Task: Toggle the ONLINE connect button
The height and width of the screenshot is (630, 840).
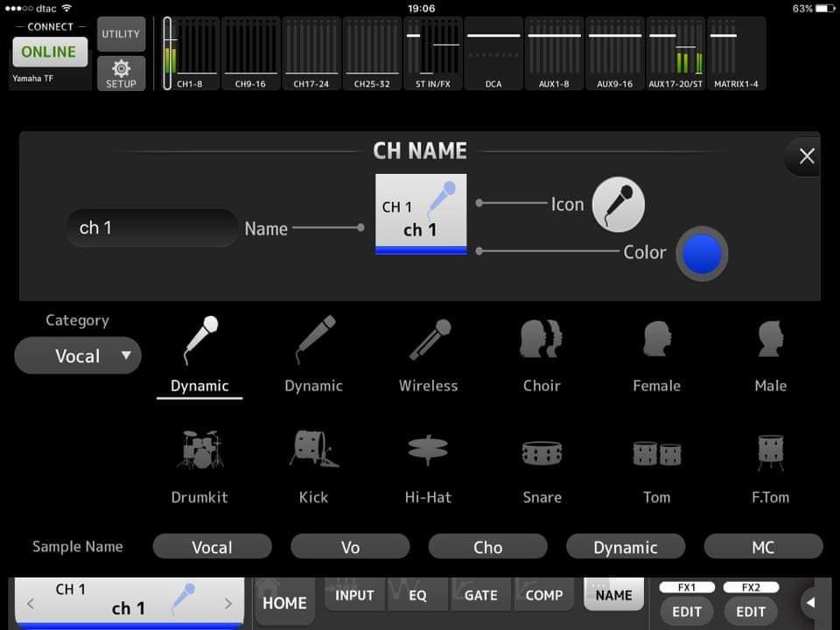Action: [x=50, y=52]
